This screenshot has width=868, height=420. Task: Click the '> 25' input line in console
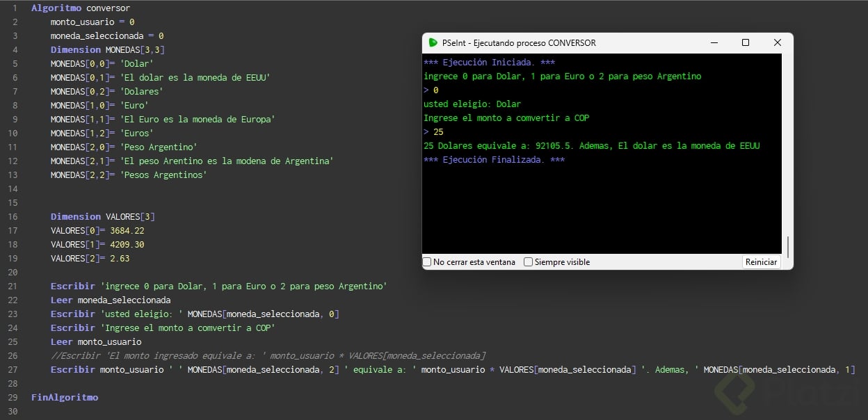coord(433,132)
